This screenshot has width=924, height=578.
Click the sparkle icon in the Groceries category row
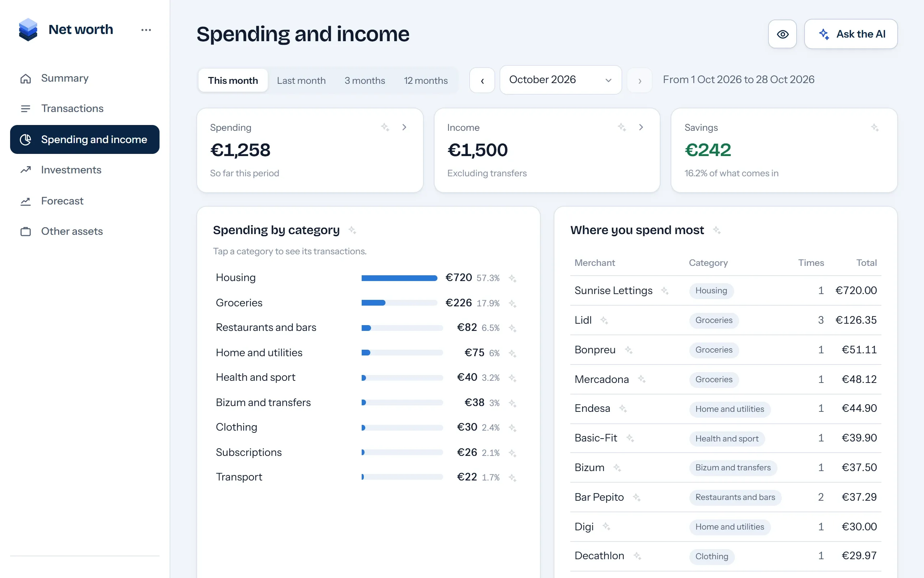[513, 303]
